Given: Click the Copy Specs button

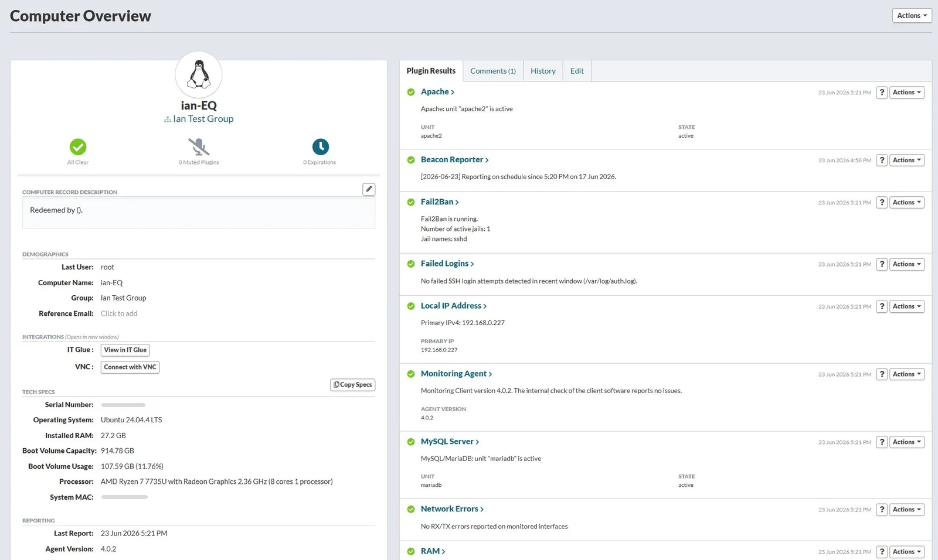Looking at the screenshot, I should (x=353, y=385).
